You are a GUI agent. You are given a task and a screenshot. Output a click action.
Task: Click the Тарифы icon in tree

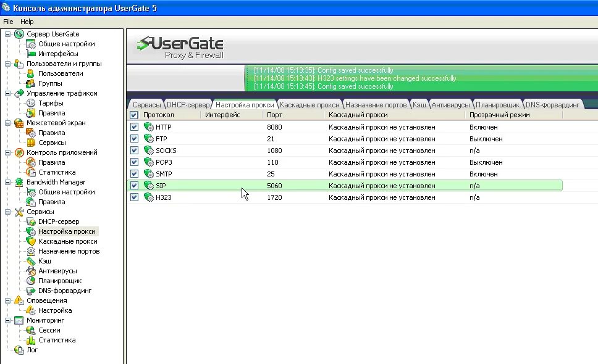click(x=31, y=103)
